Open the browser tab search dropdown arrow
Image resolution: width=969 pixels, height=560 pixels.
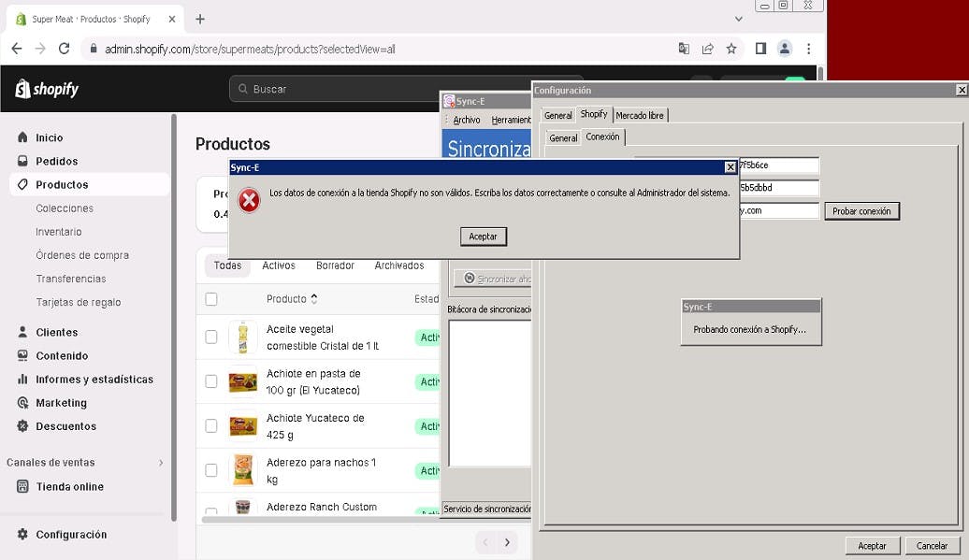[x=739, y=19]
